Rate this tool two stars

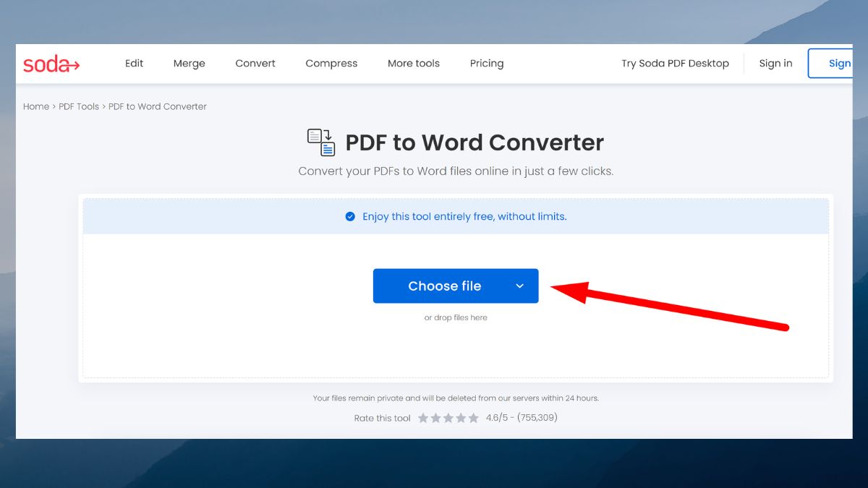pyautogui.click(x=435, y=418)
